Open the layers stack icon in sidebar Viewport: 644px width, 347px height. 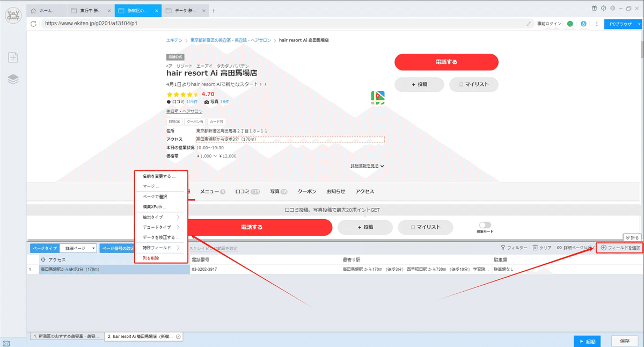(13, 79)
